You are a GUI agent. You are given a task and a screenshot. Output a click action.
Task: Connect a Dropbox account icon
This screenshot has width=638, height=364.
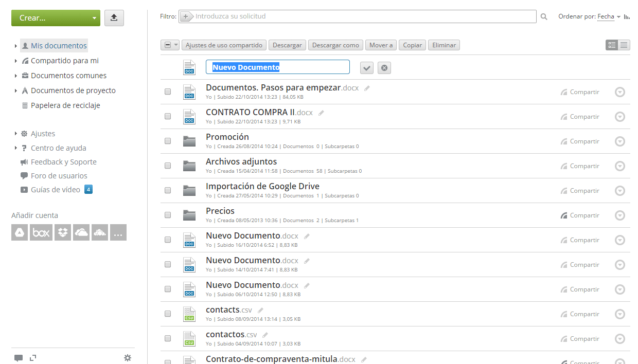(63, 232)
